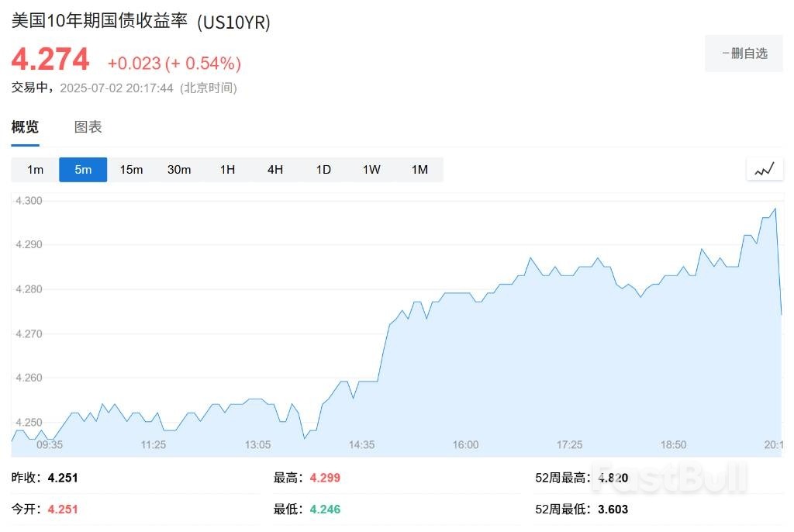The image size is (794, 532).
Task: Set chart interval to 1H
Action: pyautogui.click(x=227, y=170)
